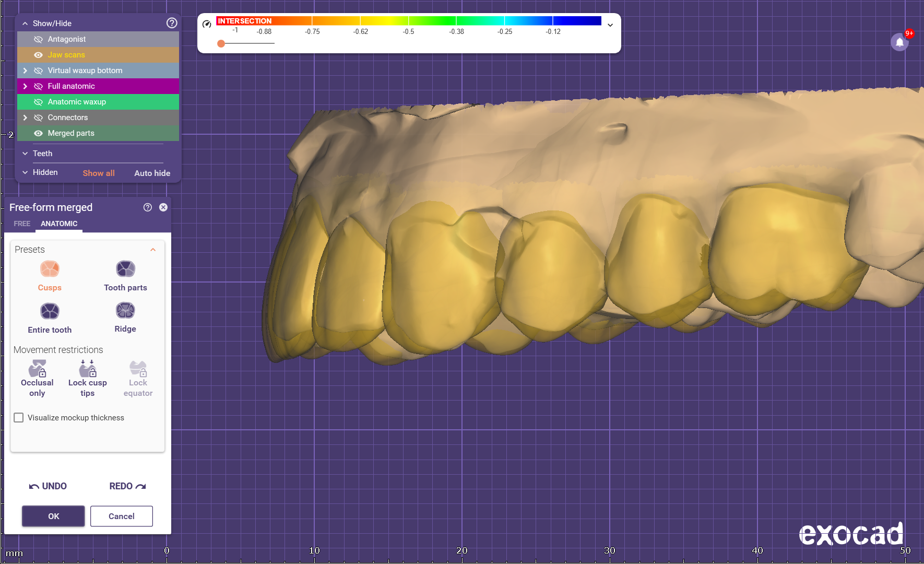Enable Occlusal only movement restriction
The image size is (924, 564).
click(37, 369)
